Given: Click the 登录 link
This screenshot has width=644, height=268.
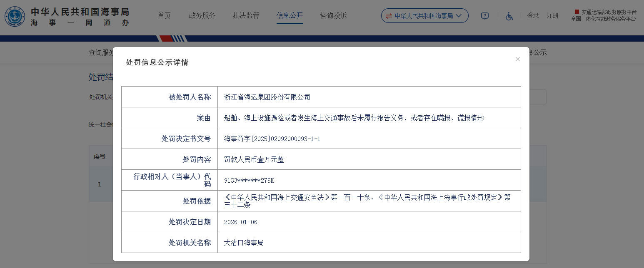Looking at the screenshot, I should [533, 16].
